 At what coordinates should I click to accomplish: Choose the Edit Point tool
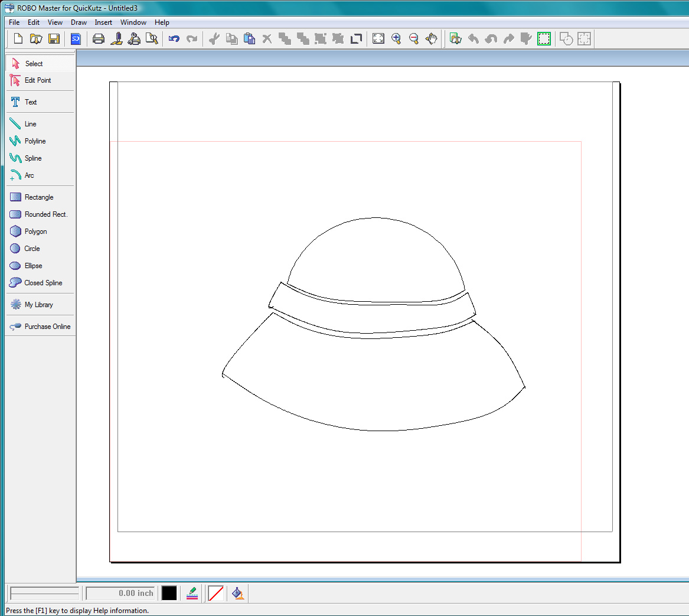(x=38, y=80)
